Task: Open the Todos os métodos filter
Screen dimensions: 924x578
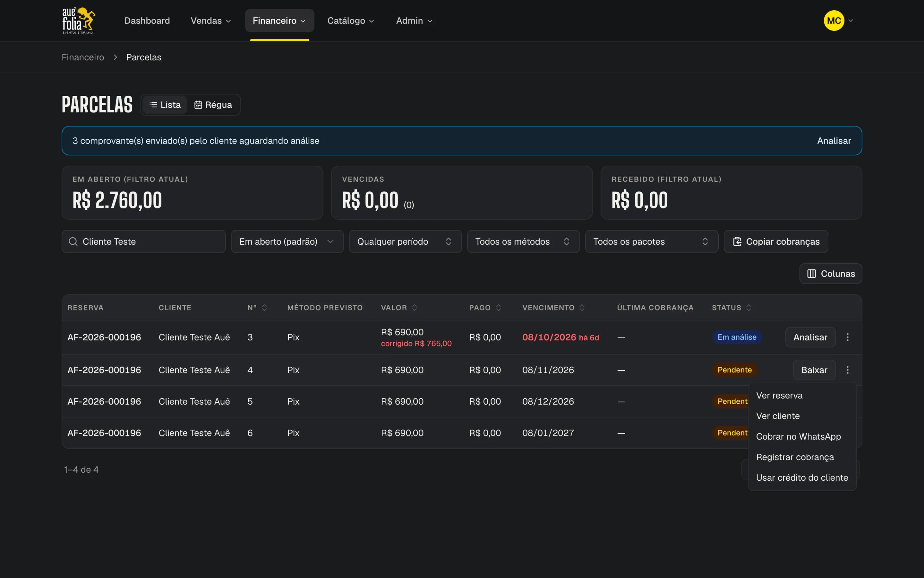Action: pos(523,241)
